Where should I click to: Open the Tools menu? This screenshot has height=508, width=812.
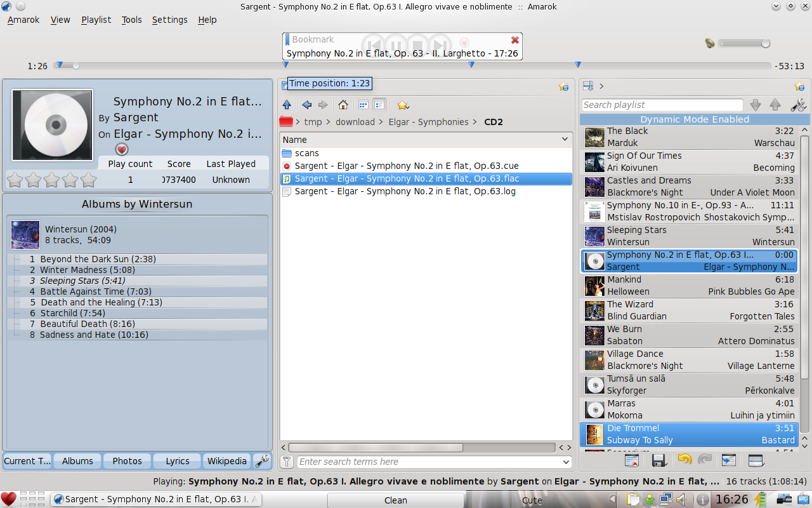coord(132,20)
